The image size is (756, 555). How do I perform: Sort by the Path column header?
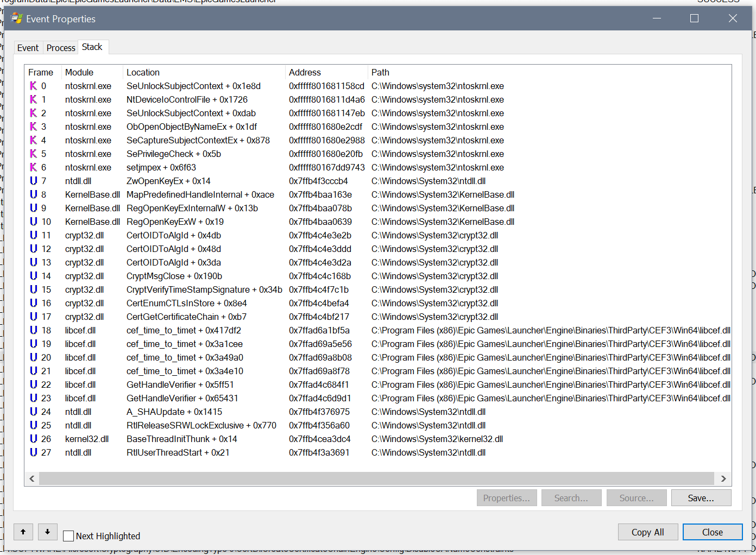tap(550, 72)
